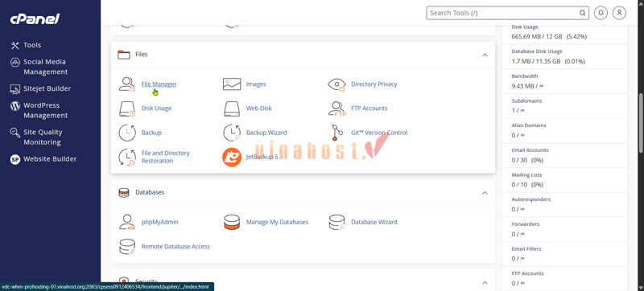Click the phpMyAdmin icon

127,222
